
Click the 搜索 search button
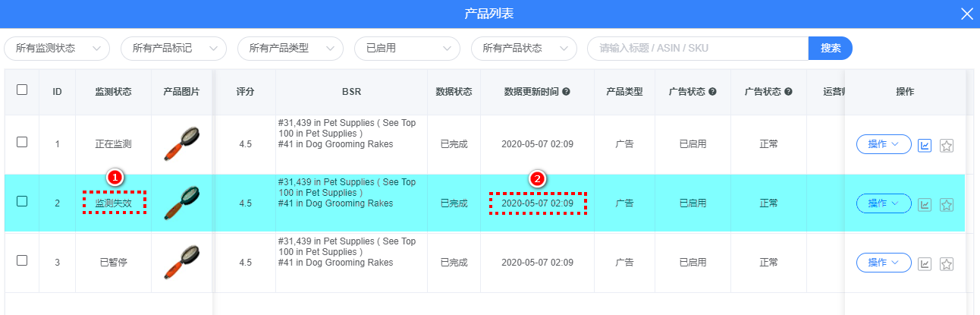pyautogui.click(x=831, y=49)
